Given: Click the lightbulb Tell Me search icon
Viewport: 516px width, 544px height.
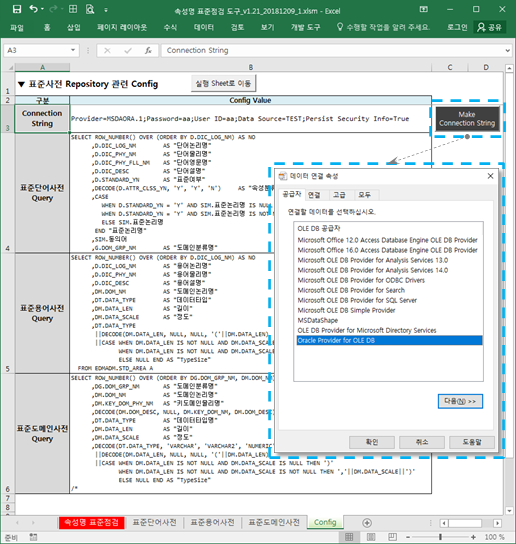Looking at the screenshot, I should 340,27.
